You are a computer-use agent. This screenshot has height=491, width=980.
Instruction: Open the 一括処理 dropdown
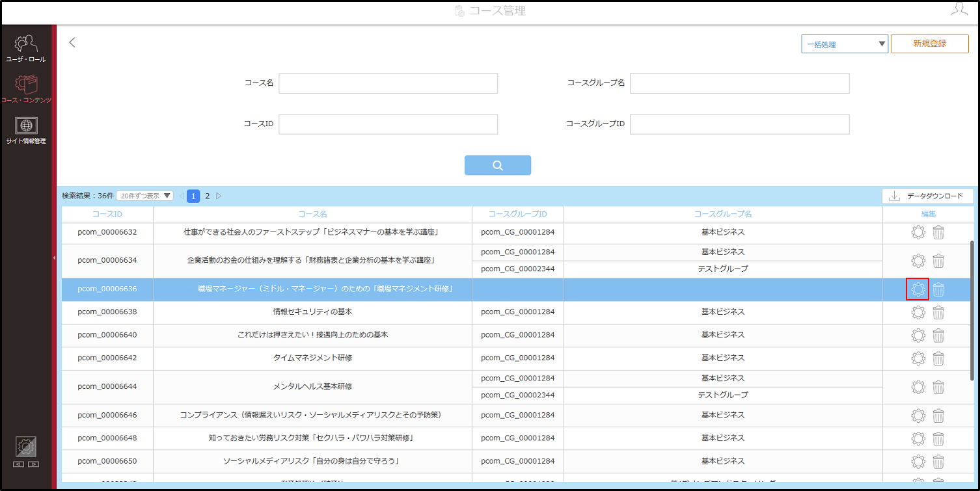click(845, 44)
